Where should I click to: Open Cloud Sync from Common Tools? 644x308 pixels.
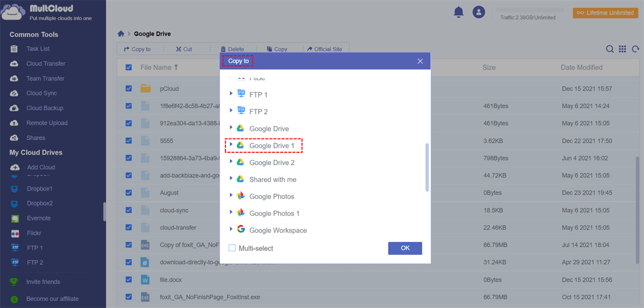(x=41, y=93)
